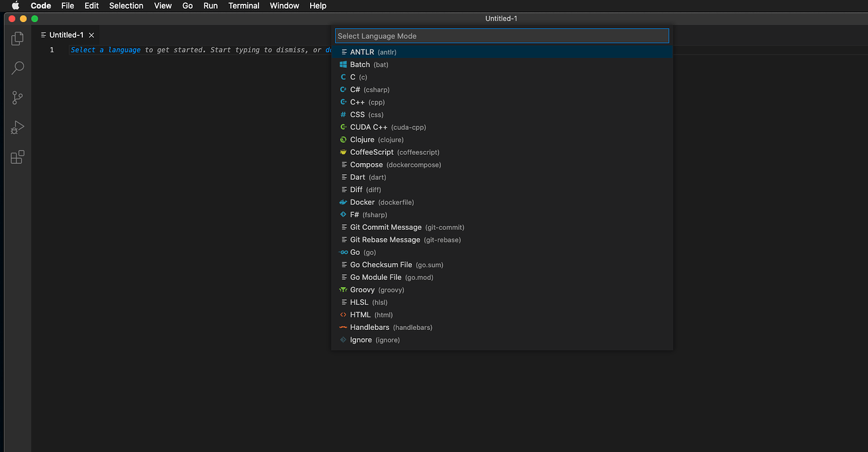The width and height of the screenshot is (868, 452).
Task: Click the Ignore git icon
Action: click(x=343, y=340)
